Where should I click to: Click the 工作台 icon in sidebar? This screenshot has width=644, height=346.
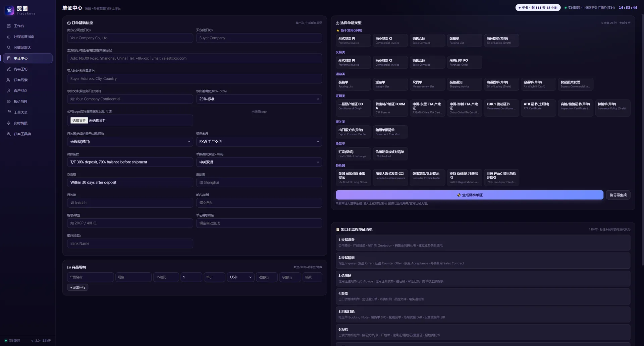[9, 26]
